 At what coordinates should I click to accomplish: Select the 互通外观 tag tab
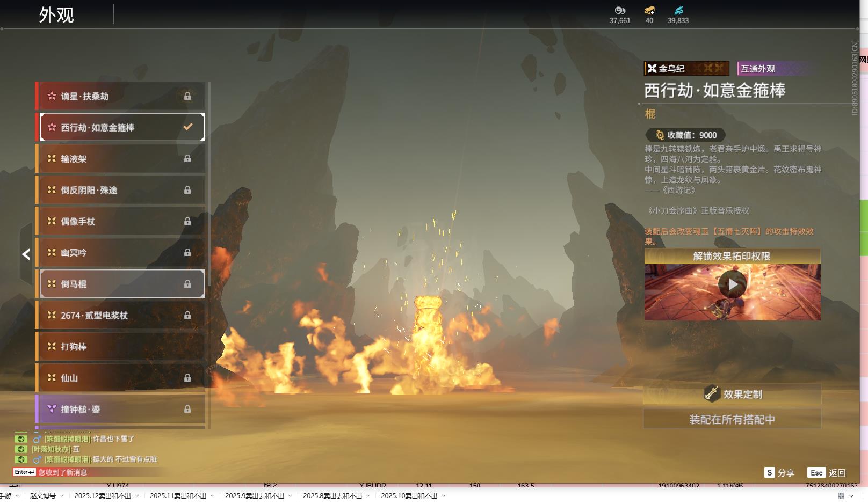(758, 69)
